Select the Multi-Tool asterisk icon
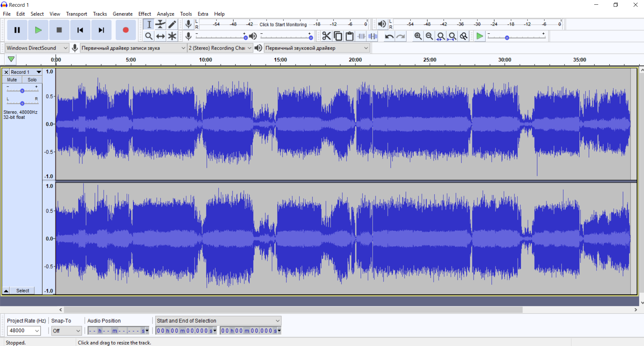Image resolution: width=644 pixels, height=346 pixels. tap(172, 36)
